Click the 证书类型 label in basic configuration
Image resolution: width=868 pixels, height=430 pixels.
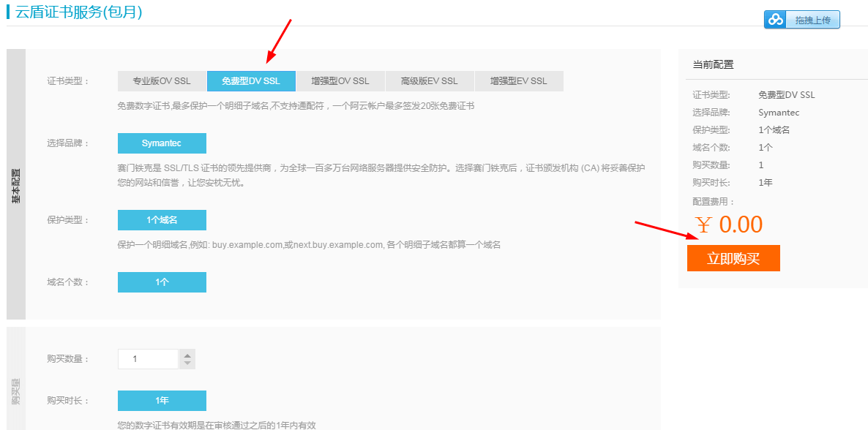pyautogui.click(x=67, y=81)
